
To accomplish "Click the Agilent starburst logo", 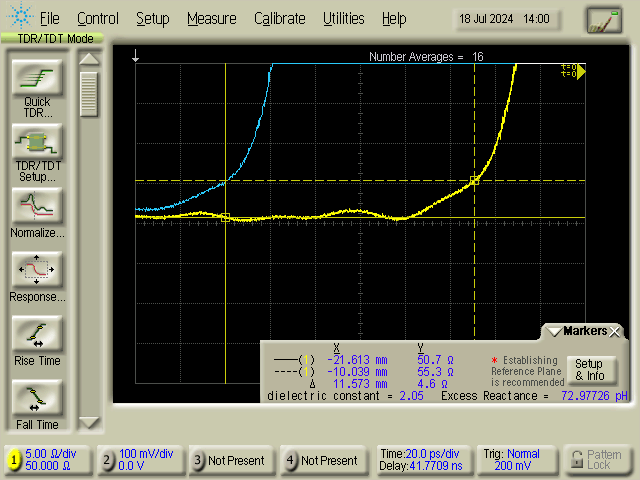I will pyautogui.click(x=19, y=16).
